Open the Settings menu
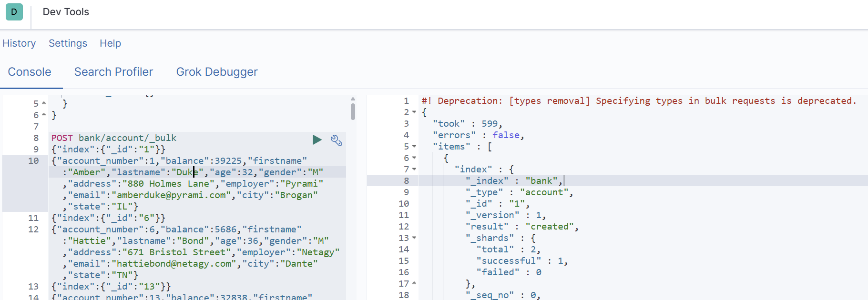This screenshot has height=300, width=868. pos(68,43)
